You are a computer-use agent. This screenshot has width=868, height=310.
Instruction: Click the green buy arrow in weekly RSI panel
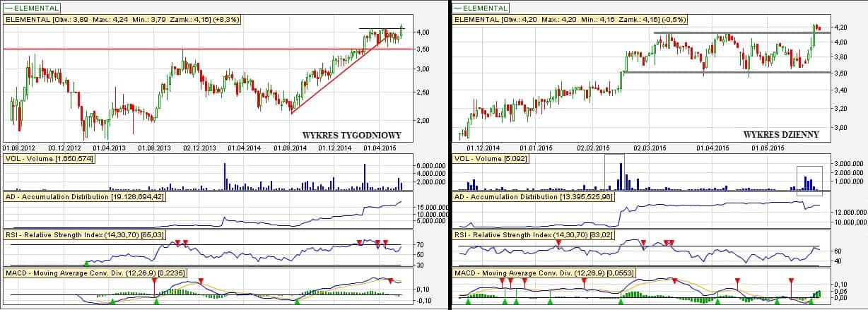pyautogui.click(x=87, y=263)
